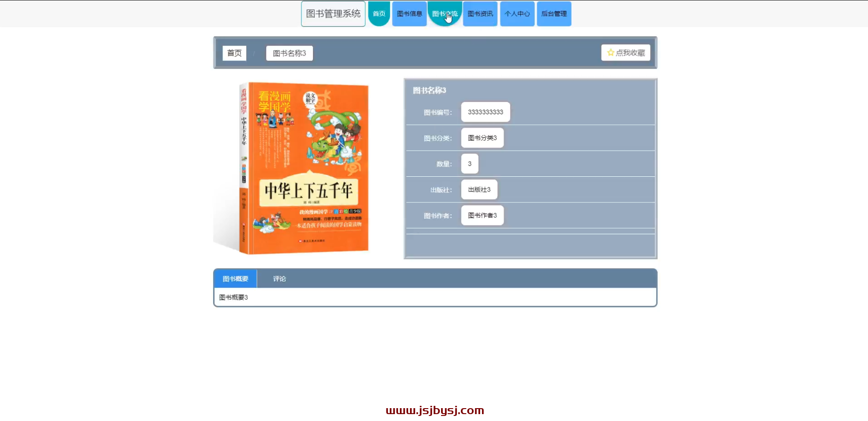Switch to the 图书概要 tab
The height and width of the screenshot is (421, 868).
point(235,279)
